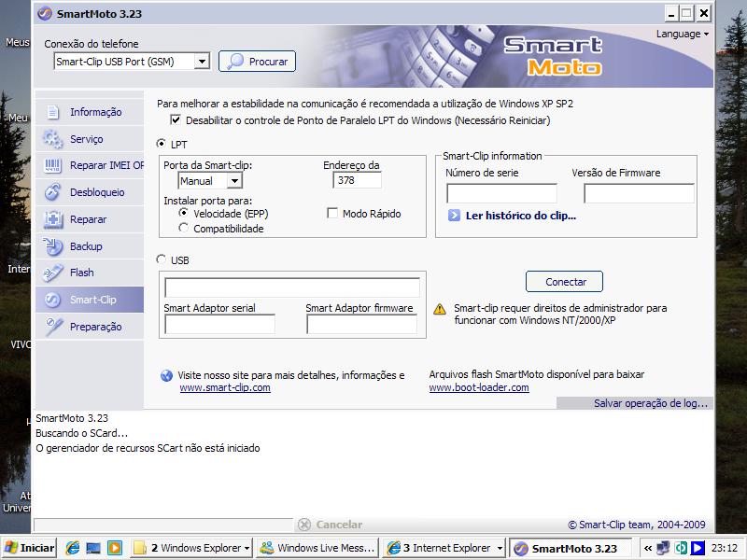Go to Reparar IMEI section

pos(90,166)
